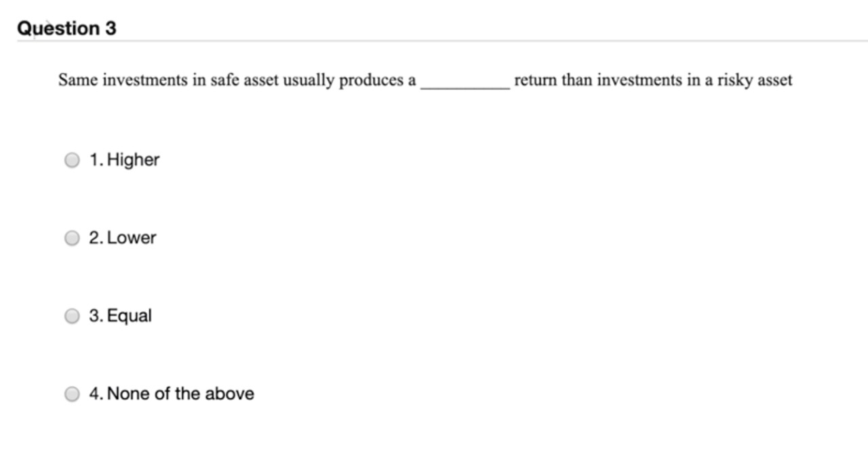Select the radio button for option 1 Higher
Image resolution: width=868 pixels, height=460 pixels.
pos(71,160)
